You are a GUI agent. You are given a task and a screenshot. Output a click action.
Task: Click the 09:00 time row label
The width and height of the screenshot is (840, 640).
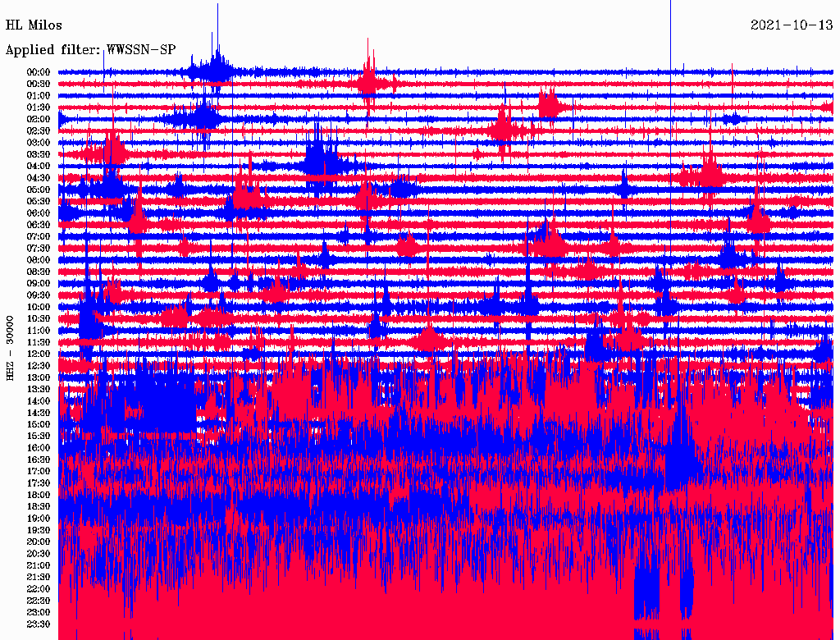(x=39, y=284)
